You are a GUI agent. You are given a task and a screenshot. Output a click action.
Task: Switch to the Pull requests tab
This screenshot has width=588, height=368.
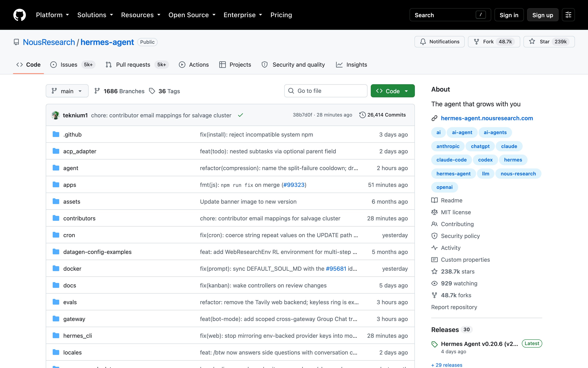point(137,65)
